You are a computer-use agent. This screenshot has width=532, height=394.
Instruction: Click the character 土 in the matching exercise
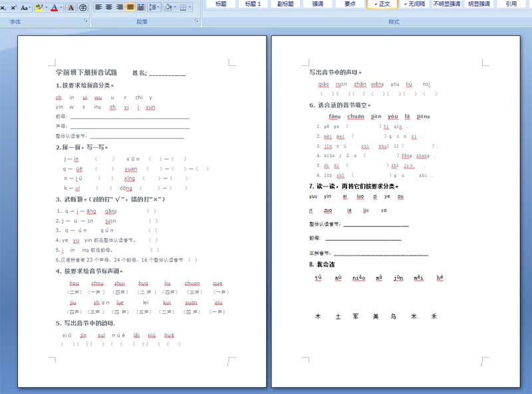[x=338, y=317]
